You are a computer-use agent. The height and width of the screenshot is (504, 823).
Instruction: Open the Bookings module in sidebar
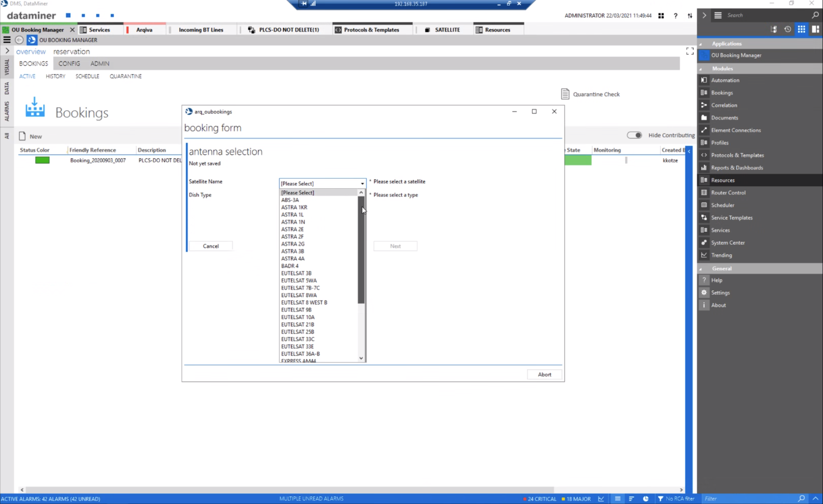721,93
